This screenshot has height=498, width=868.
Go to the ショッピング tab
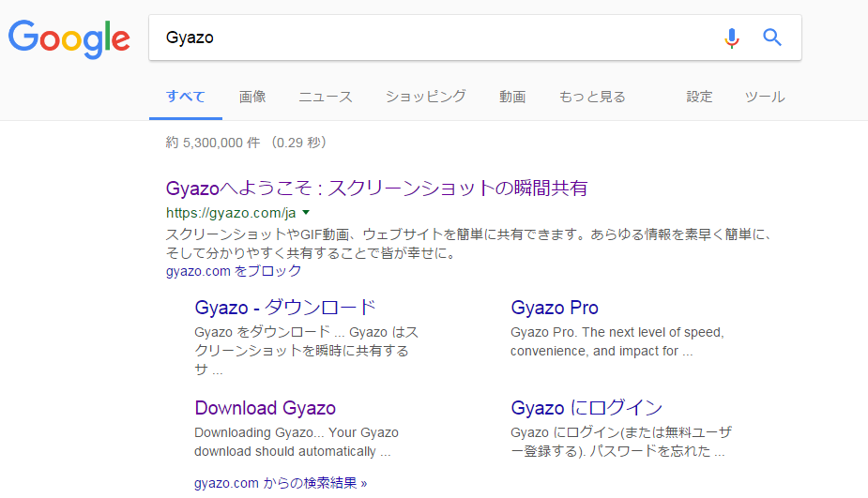point(426,97)
